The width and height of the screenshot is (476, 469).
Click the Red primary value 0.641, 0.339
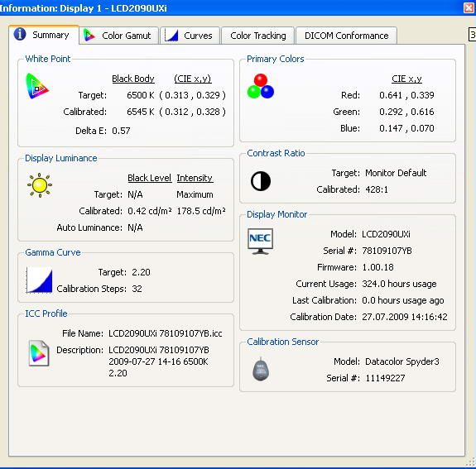[x=406, y=95]
